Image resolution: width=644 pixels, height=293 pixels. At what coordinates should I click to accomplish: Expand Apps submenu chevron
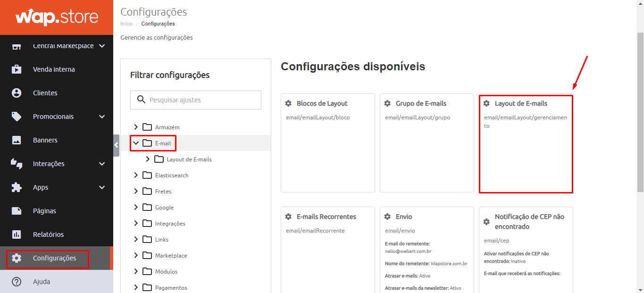pyautogui.click(x=102, y=187)
